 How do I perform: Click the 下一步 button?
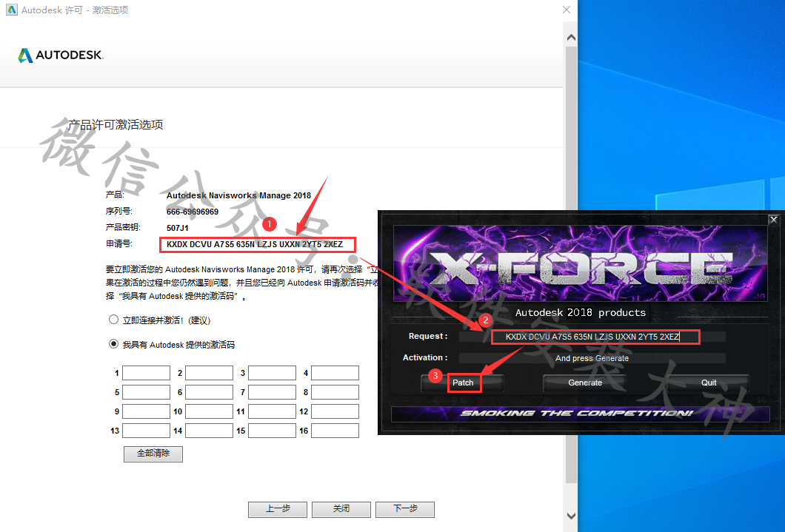(x=405, y=510)
